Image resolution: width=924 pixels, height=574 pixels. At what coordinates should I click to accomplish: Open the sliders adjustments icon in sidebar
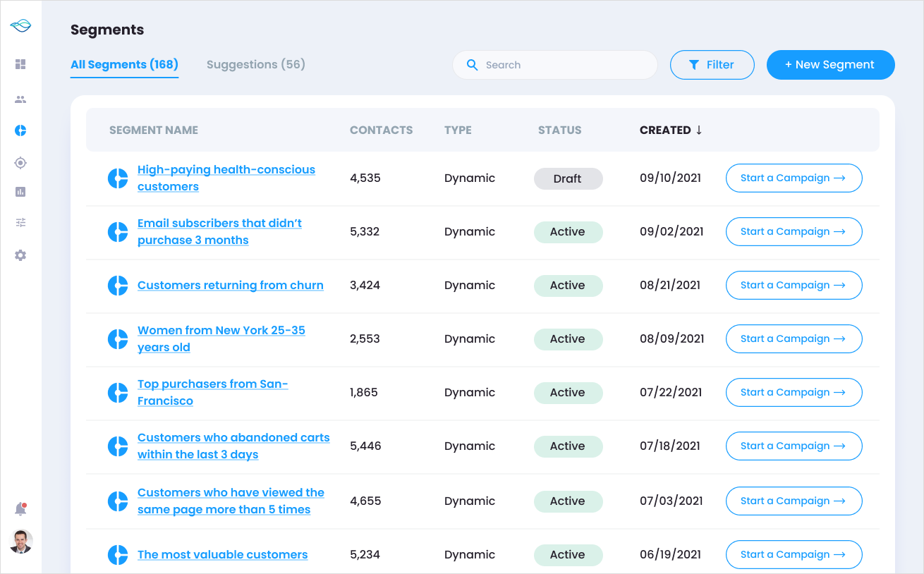coord(20,223)
